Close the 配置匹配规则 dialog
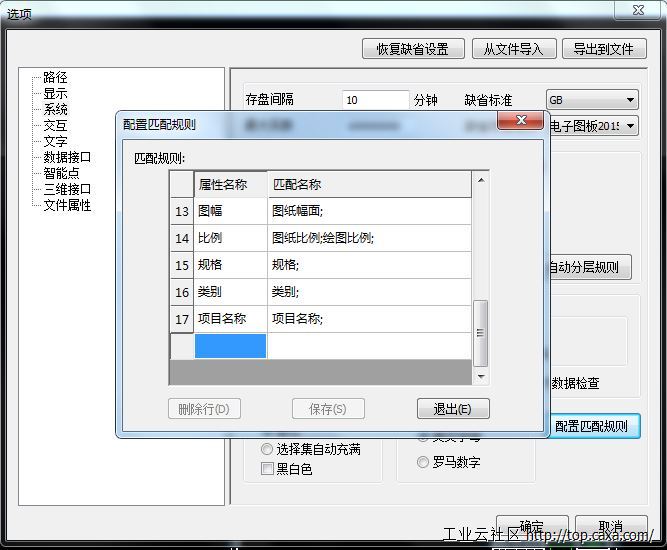The height and width of the screenshot is (550, 667). point(521,120)
